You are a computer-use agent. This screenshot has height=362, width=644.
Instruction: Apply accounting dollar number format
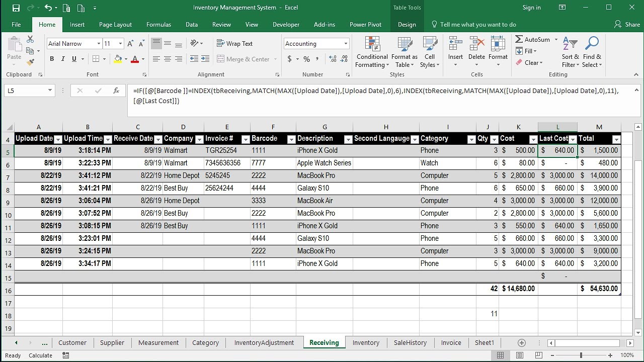click(289, 59)
